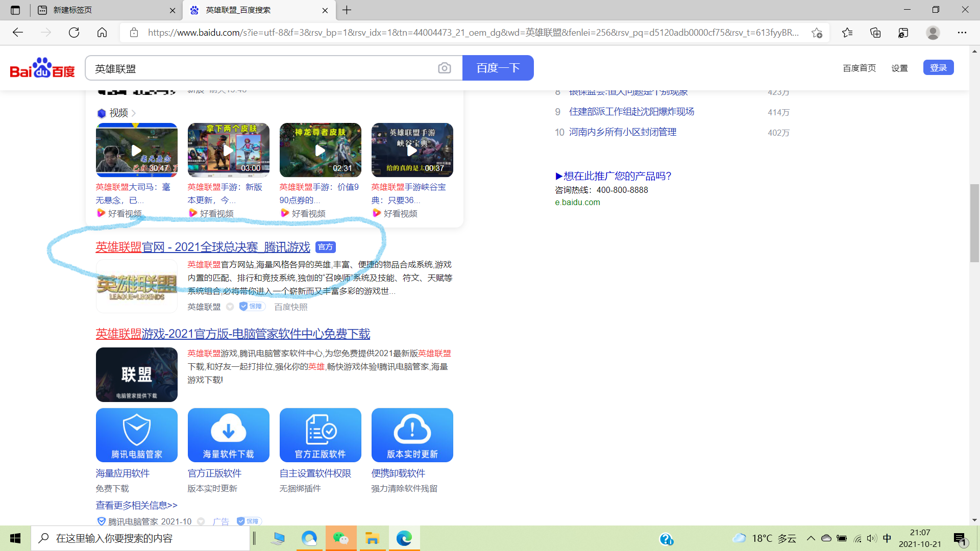Click the site lock icon in address bar

click(x=134, y=33)
